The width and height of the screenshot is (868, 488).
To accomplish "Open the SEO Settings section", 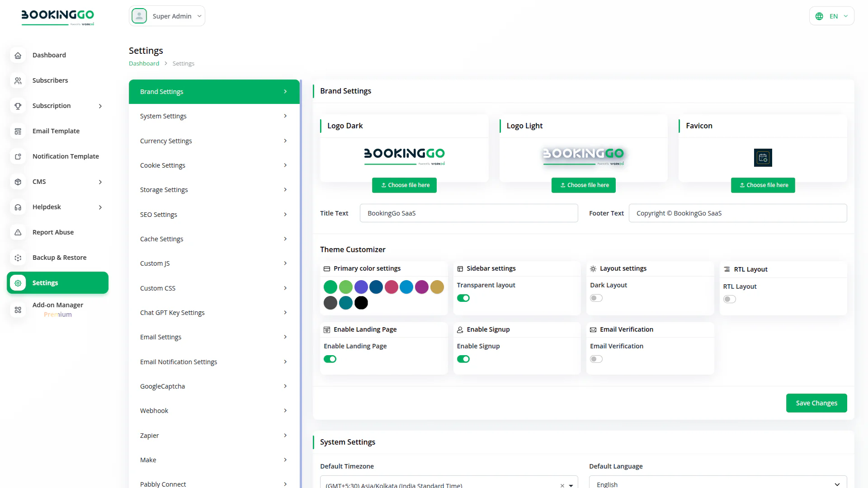I will coord(214,215).
